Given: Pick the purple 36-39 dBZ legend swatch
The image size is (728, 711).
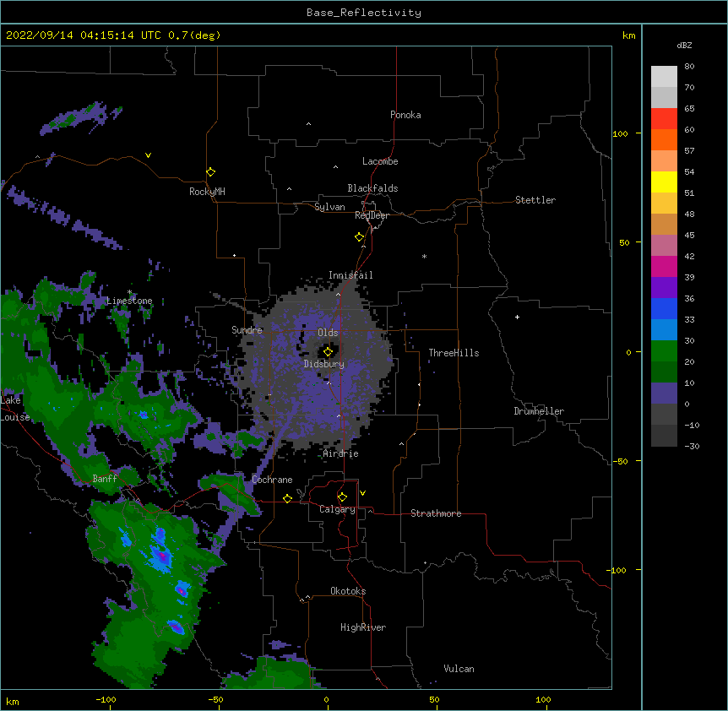Looking at the screenshot, I should (664, 288).
